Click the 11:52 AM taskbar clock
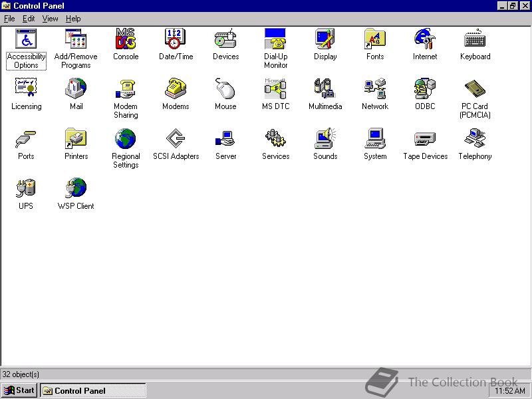532x399 pixels. (x=509, y=391)
